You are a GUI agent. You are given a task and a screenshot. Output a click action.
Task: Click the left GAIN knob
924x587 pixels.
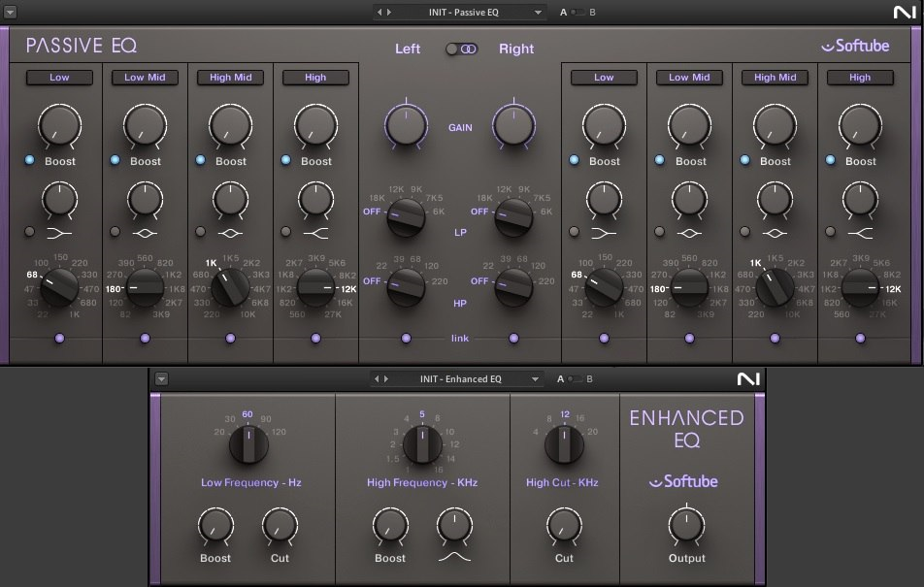click(406, 125)
